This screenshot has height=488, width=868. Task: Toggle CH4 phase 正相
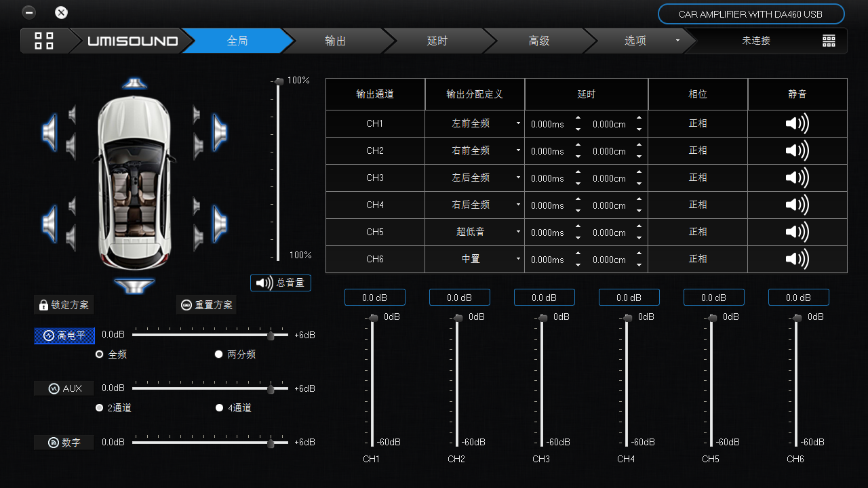[698, 205]
